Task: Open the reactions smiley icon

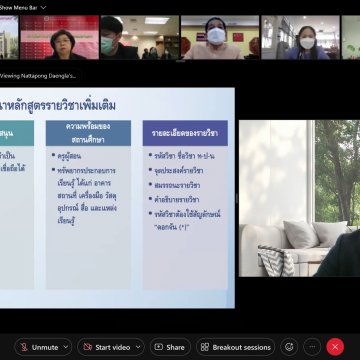Action: 289,347
